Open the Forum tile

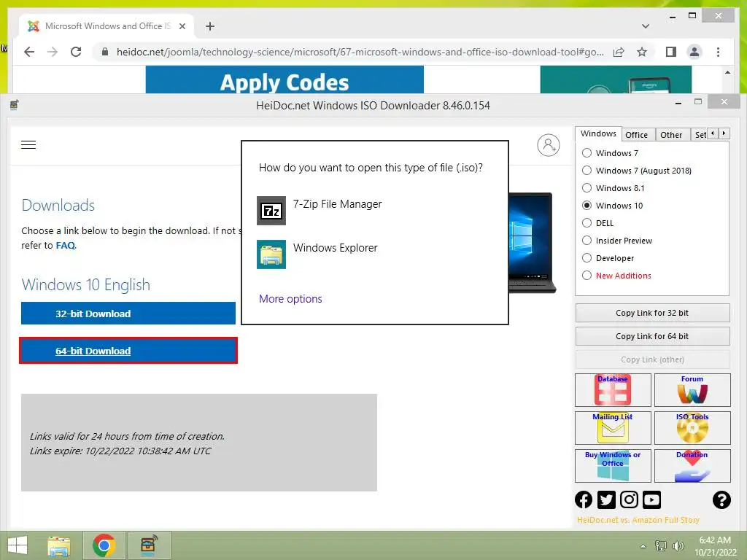[x=692, y=390]
